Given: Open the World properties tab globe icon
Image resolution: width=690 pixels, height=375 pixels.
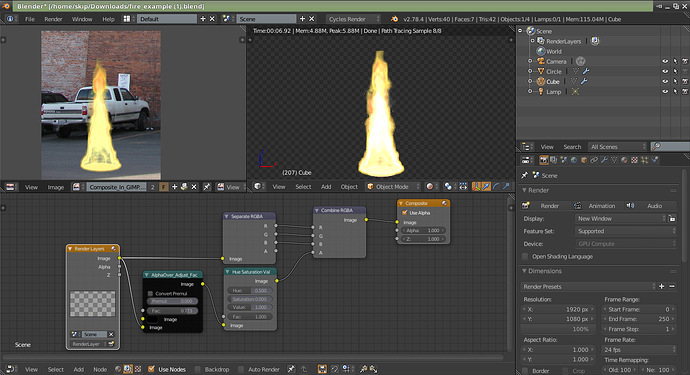Looking at the screenshot, I should (574, 160).
